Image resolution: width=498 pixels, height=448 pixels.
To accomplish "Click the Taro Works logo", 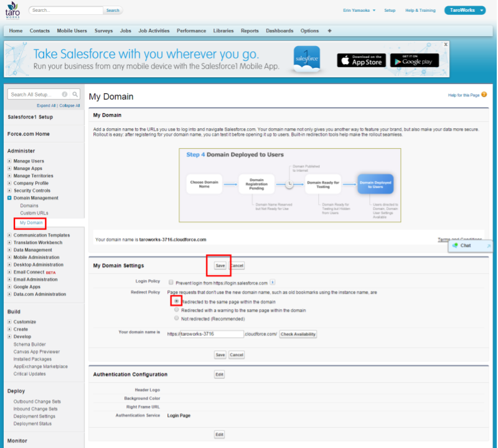I will (12, 10).
